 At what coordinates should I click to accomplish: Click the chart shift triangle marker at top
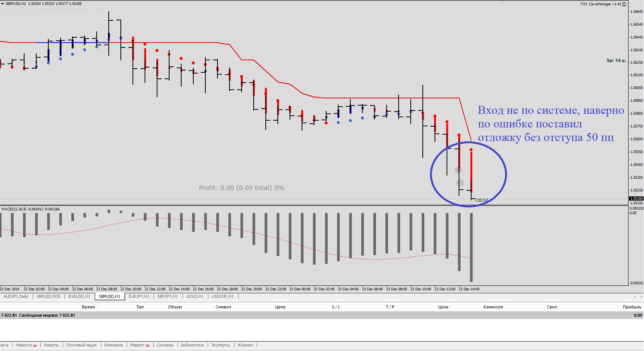point(502,2)
